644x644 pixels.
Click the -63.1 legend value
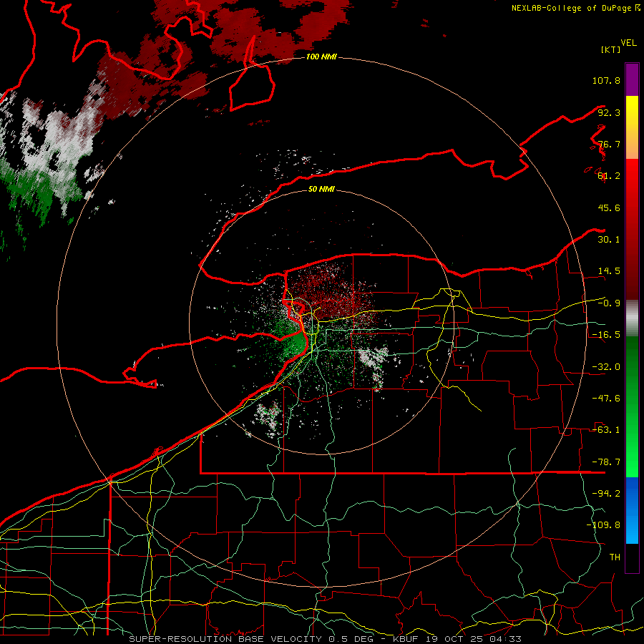pos(606,430)
